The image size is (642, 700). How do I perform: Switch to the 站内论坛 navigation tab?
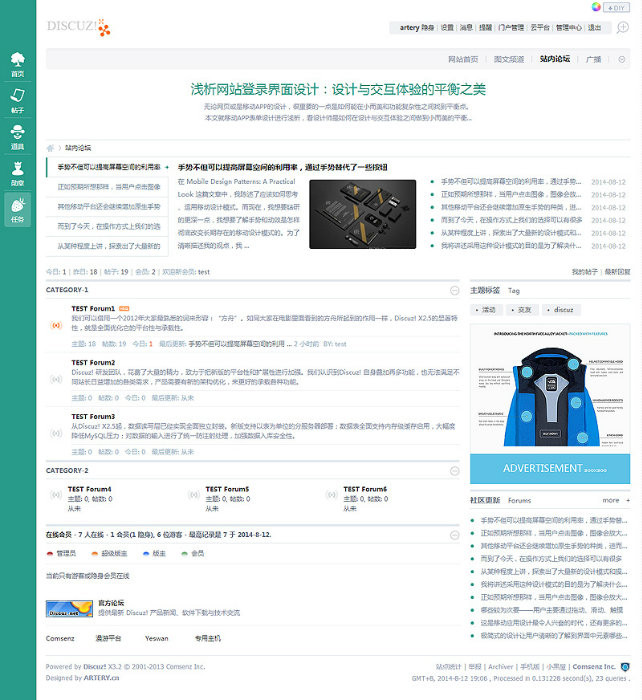point(554,59)
